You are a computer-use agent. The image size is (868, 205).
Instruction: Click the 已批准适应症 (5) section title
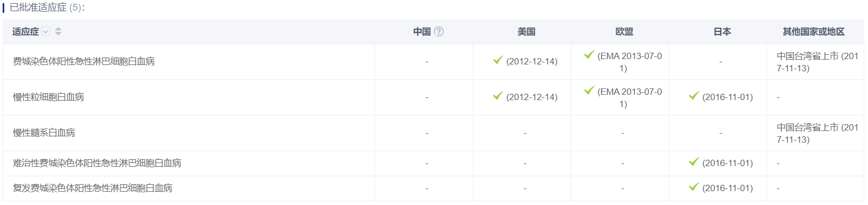[47, 7]
